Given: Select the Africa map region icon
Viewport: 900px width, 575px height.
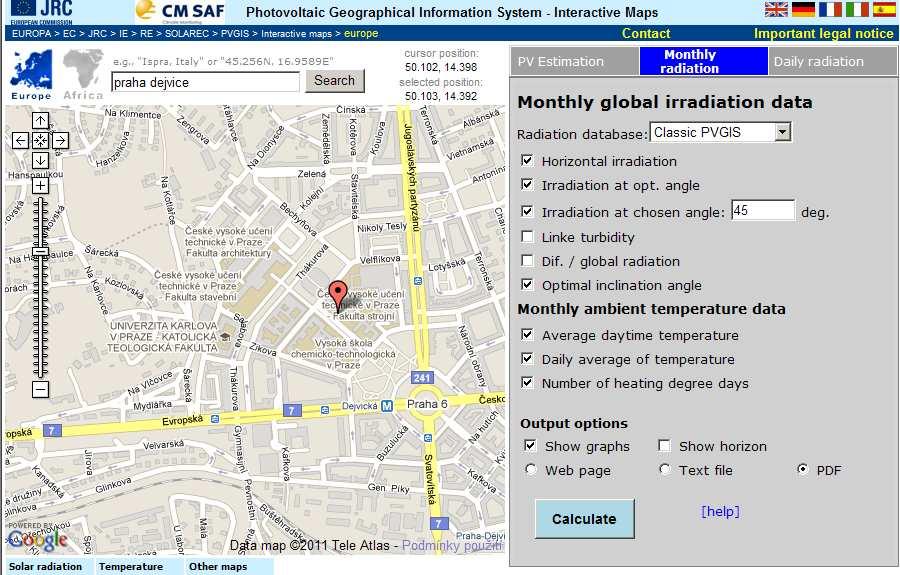Looking at the screenshot, I should point(83,75).
